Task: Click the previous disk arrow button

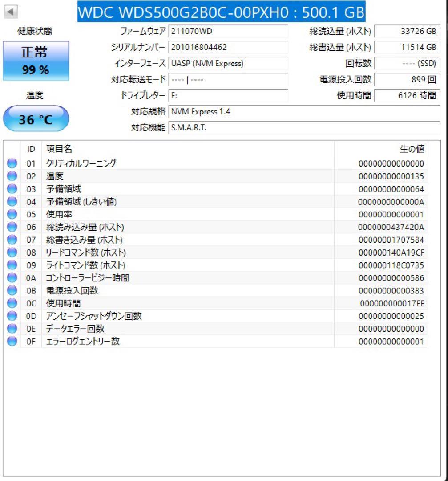Action: [11, 12]
